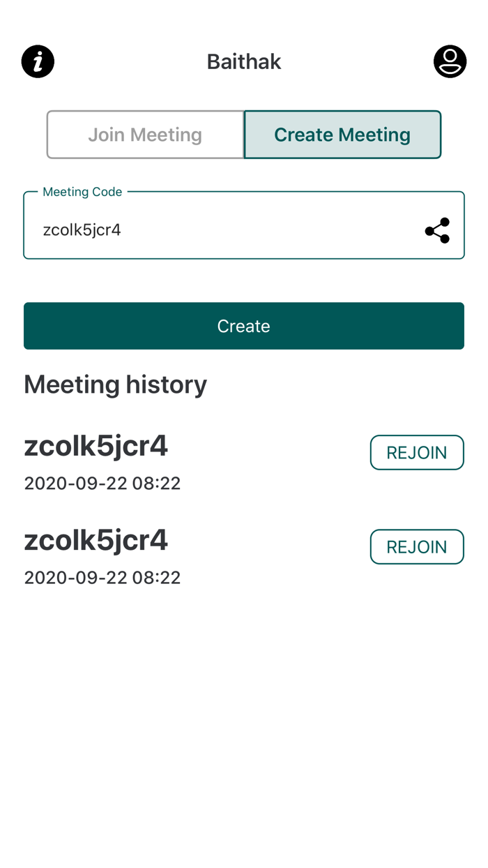Switch to the Join Meeting tab
Screen dimensions: 488x868
(x=145, y=135)
